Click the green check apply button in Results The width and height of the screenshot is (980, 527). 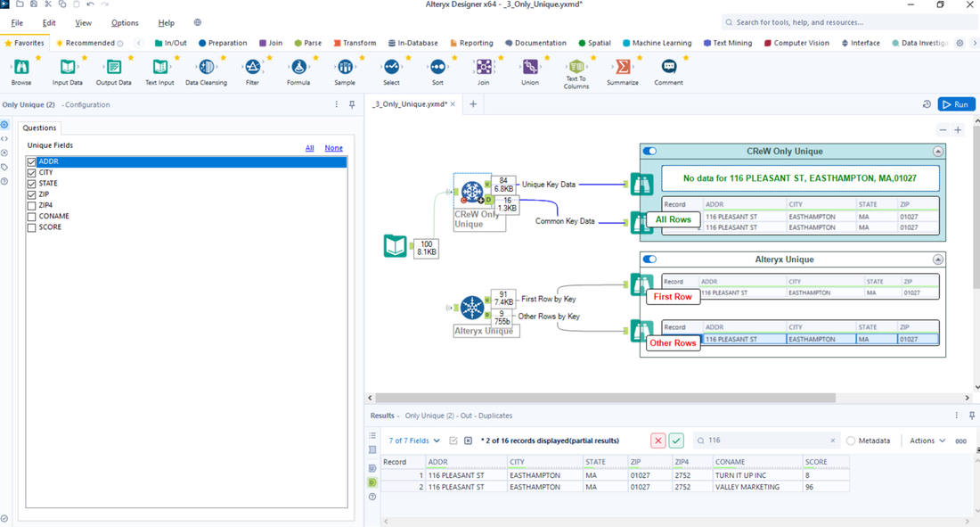coord(676,441)
